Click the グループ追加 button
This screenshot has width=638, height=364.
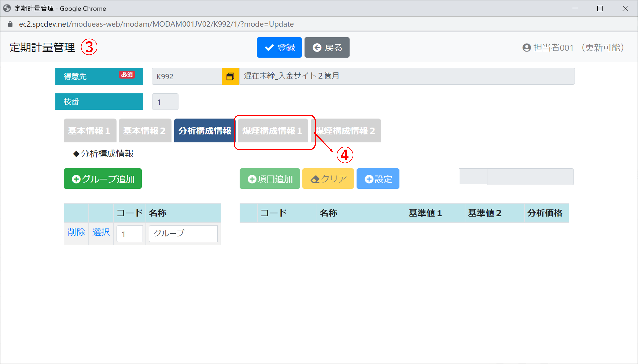[103, 178]
